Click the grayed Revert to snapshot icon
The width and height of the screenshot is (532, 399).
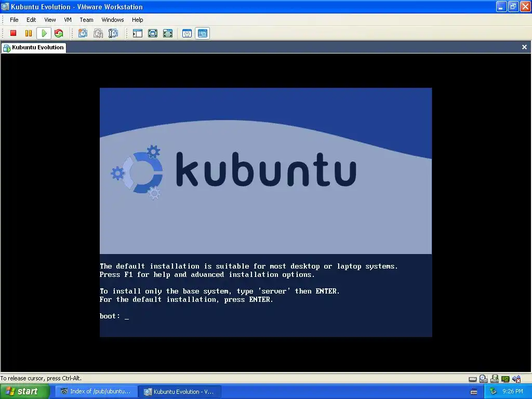[98, 33]
